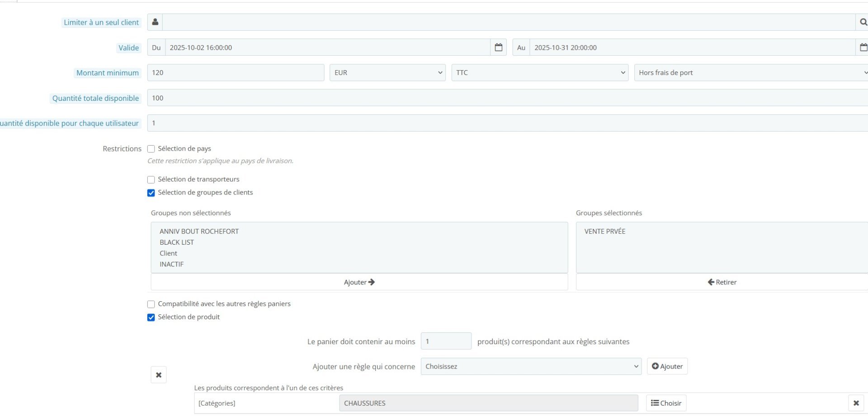The width and height of the screenshot is (868, 417).
Task: Click the Quantité totale disponible label
Action: [x=95, y=99]
